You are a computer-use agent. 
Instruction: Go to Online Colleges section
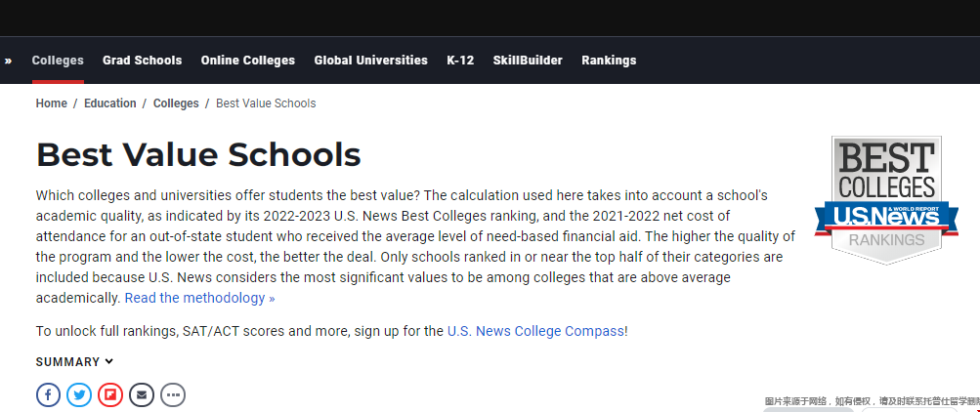[247, 61]
